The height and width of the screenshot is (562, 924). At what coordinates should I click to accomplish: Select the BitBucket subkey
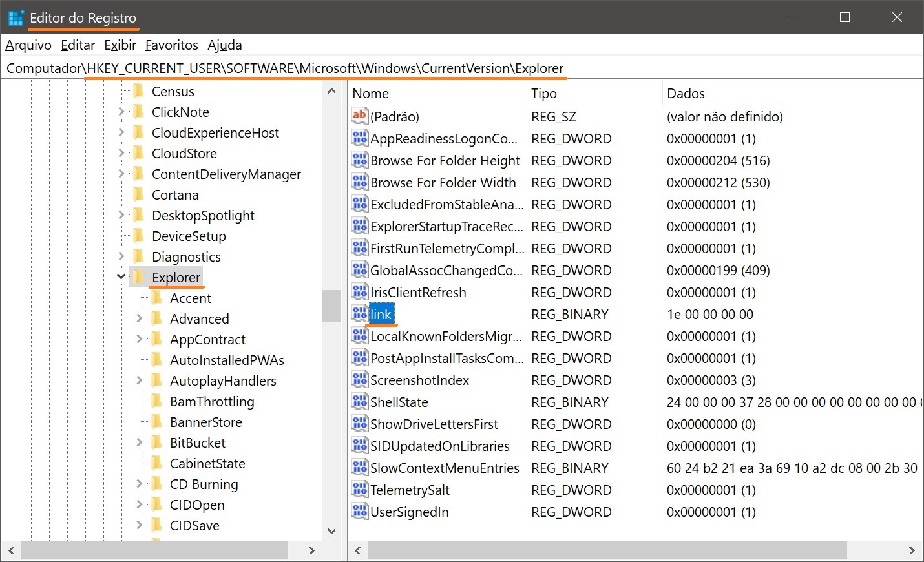(198, 442)
